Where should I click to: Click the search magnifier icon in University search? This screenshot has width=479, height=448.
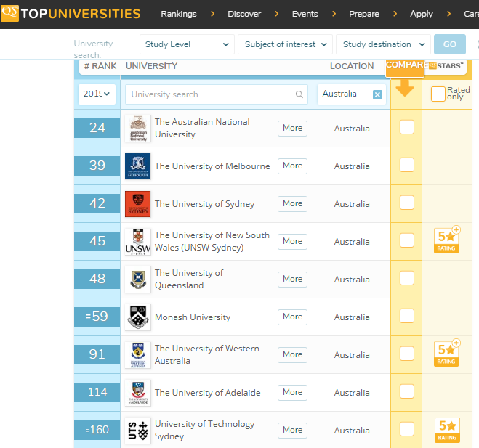click(299, 94)
